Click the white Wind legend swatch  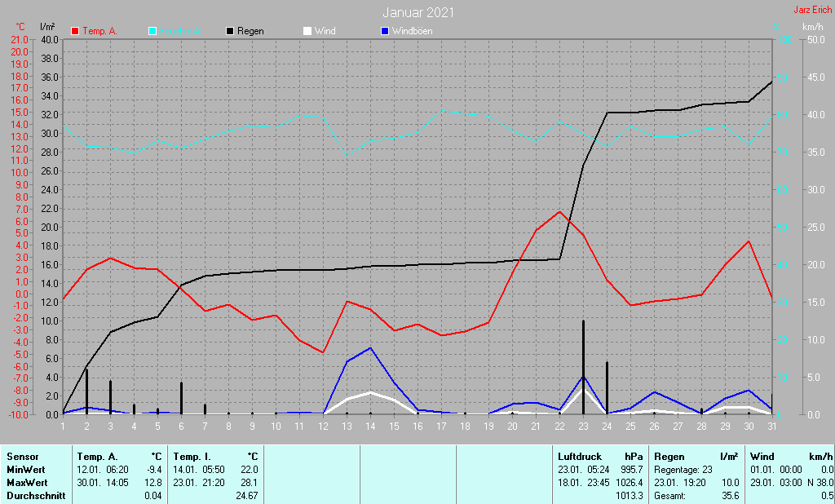pos(307,32)
